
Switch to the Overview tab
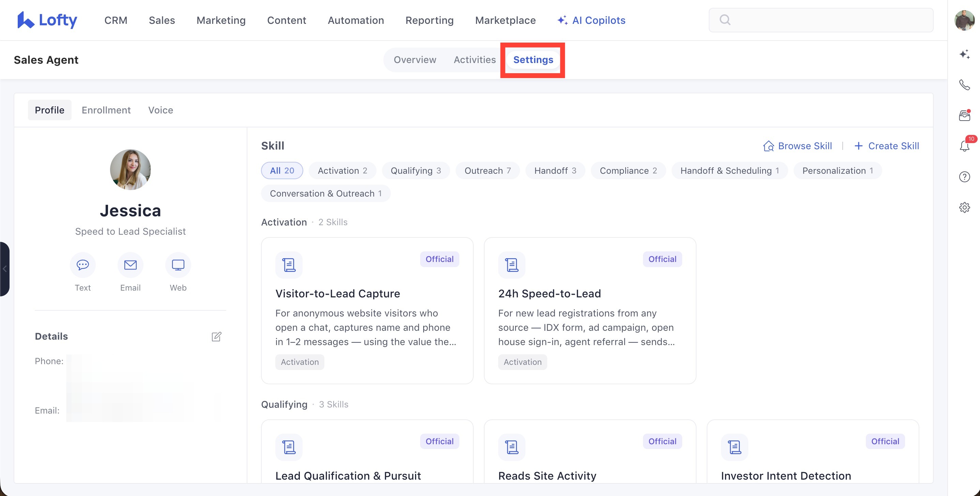point(415,60)
